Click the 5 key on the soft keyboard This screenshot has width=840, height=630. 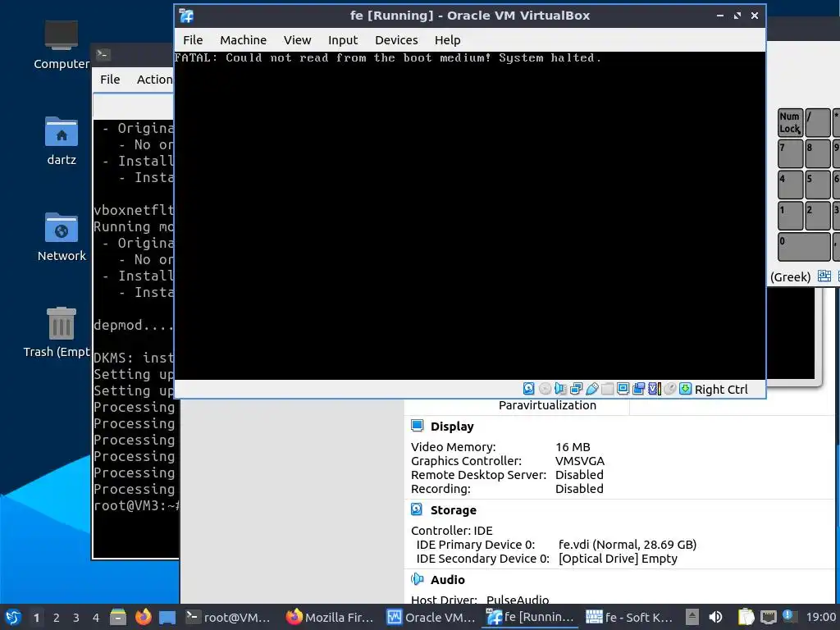pos(818,185)
